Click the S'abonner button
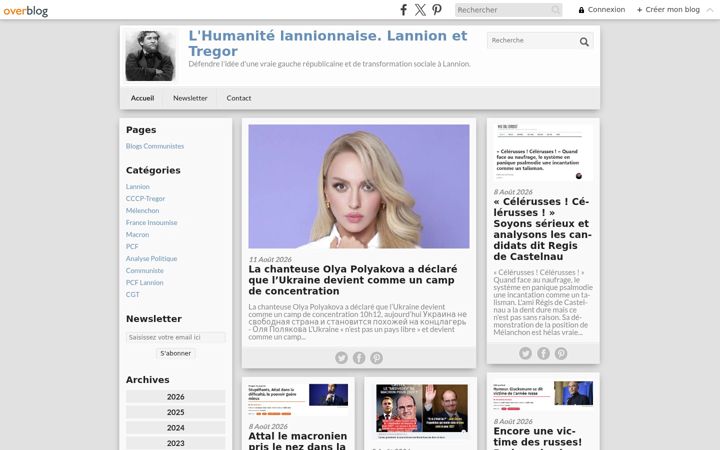The width and height of the screenshot is (720, 450). tap(175, 353)
